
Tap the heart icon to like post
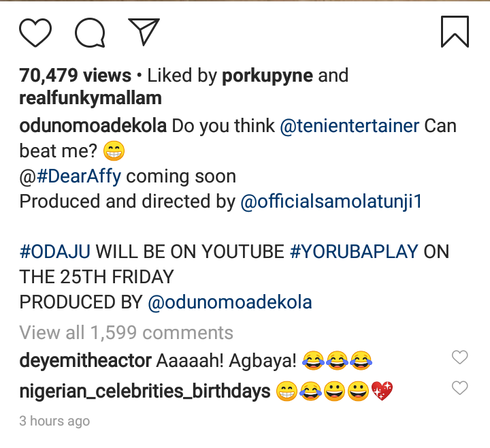[x=36, y=32]
